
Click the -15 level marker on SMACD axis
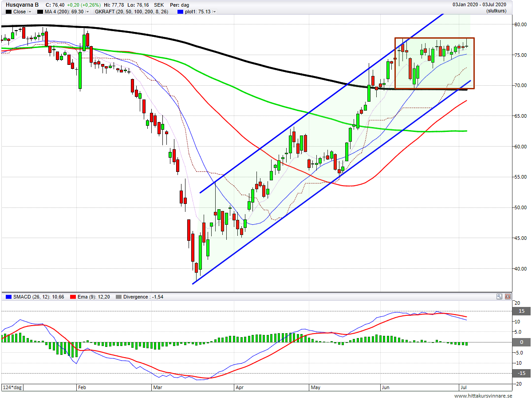[x=521, y=373]
